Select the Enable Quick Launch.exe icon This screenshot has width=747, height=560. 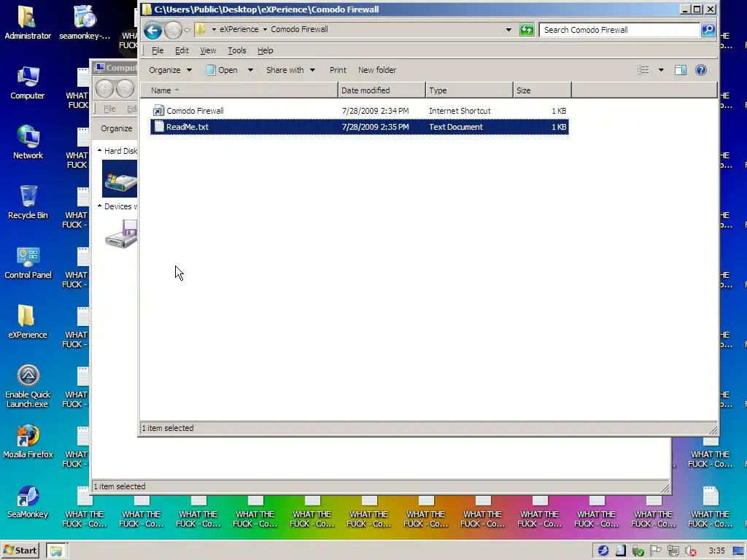pyautogui.click(x=28, y=386)
